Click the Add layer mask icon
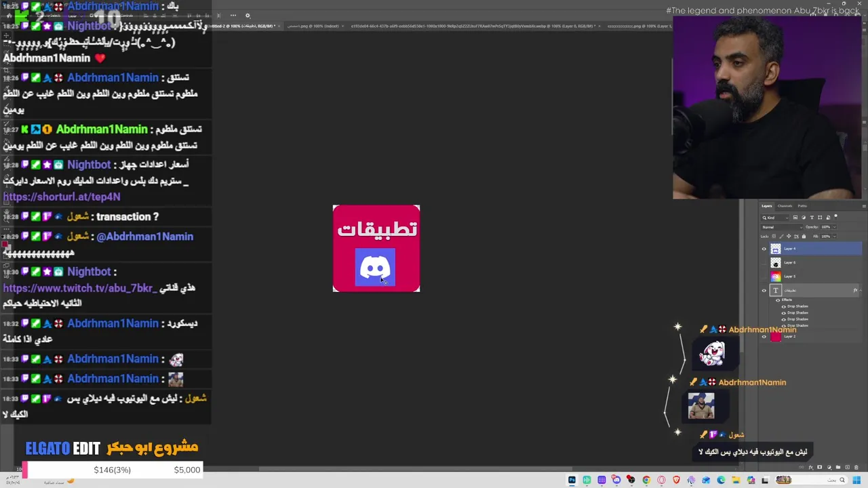The width and height of the screenshot is (868, 488). click(x=820, y=467)
